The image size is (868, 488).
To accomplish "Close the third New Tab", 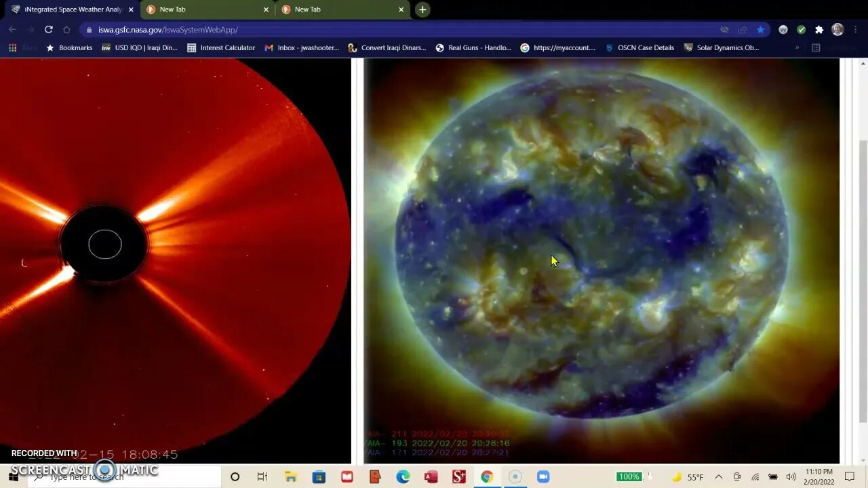I will (x=401, y=9).
